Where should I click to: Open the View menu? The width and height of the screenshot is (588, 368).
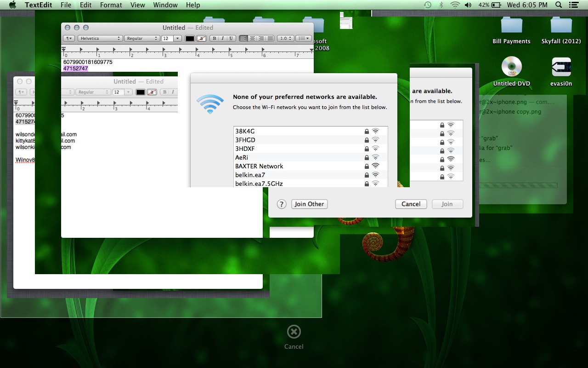point(138,5)
